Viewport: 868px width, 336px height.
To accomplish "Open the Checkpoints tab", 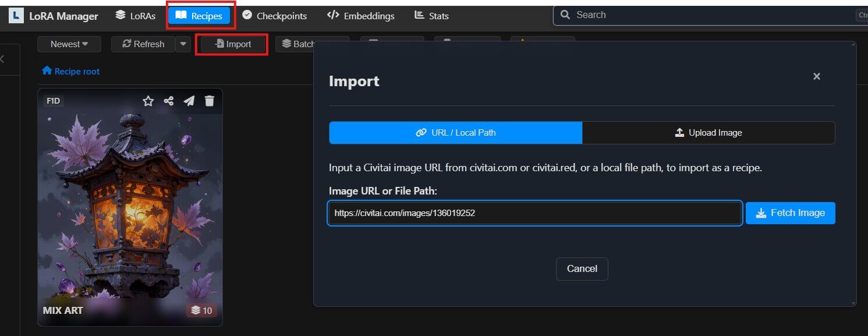I will (274, 16).
